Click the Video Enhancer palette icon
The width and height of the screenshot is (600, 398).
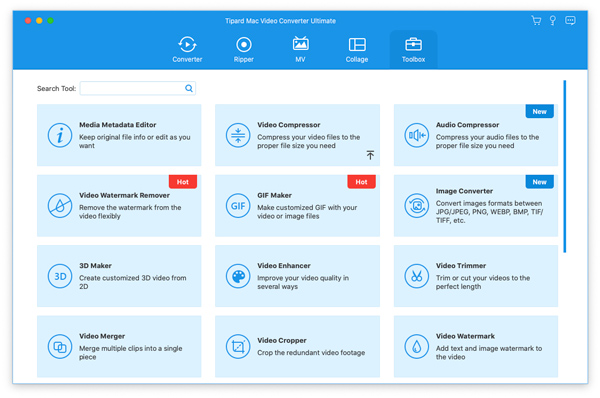(238, 276)
